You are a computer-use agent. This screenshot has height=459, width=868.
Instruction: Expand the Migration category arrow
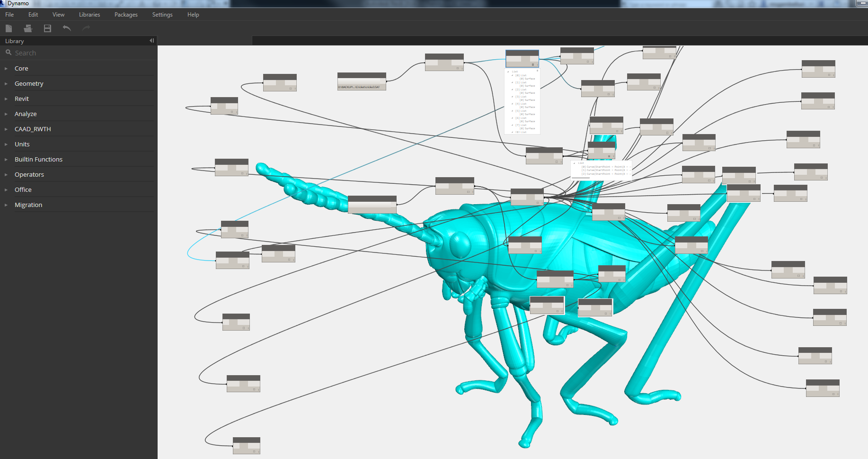point(6,205)
